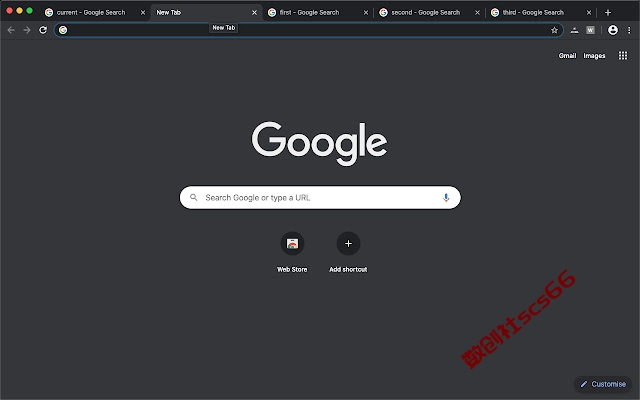Focus the Search Google or type a URL box

(320, 198)
